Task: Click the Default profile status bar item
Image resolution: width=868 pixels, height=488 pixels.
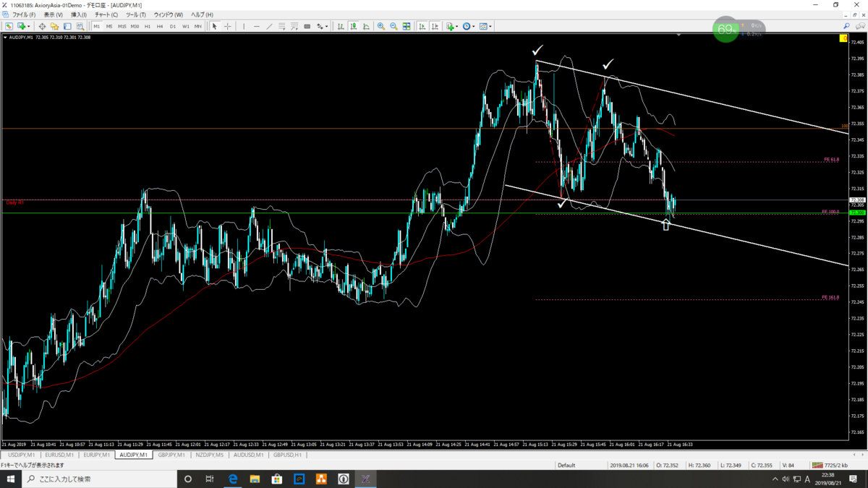Action: [566, 466]
